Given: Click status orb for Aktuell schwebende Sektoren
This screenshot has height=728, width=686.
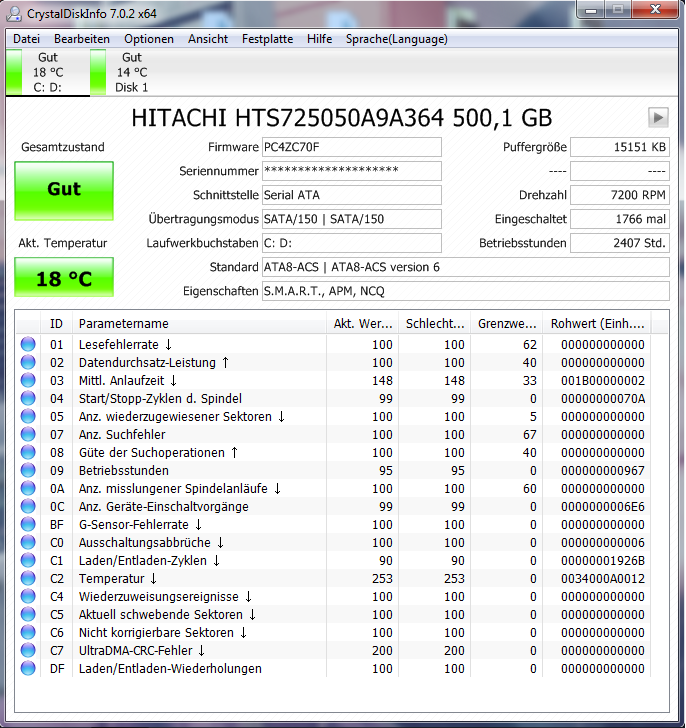Looking at the screenshot, I should coord(28,614).
